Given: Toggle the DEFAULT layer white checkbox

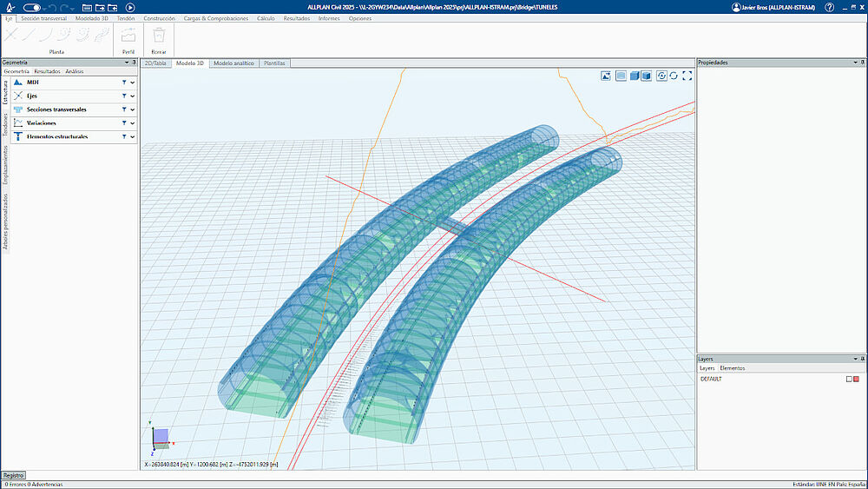Looking at the screenshot, I should [x=849, y=379].
